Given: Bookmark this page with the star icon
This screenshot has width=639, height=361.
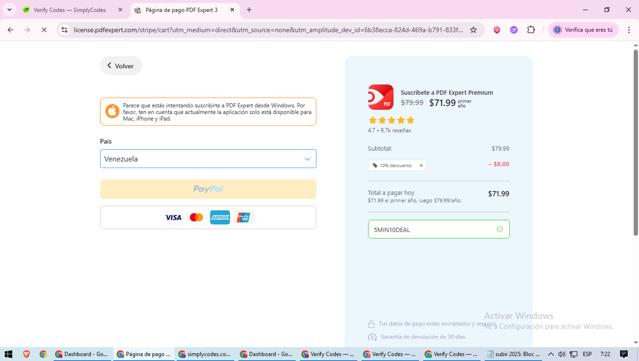Looking at the screenshot, I should click(x=474, y=30).
